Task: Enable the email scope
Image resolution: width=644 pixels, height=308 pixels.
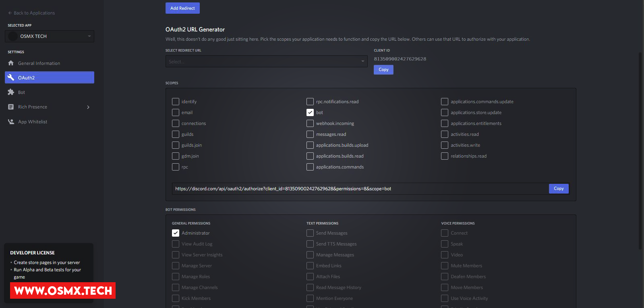Action: tap(176, 112)
